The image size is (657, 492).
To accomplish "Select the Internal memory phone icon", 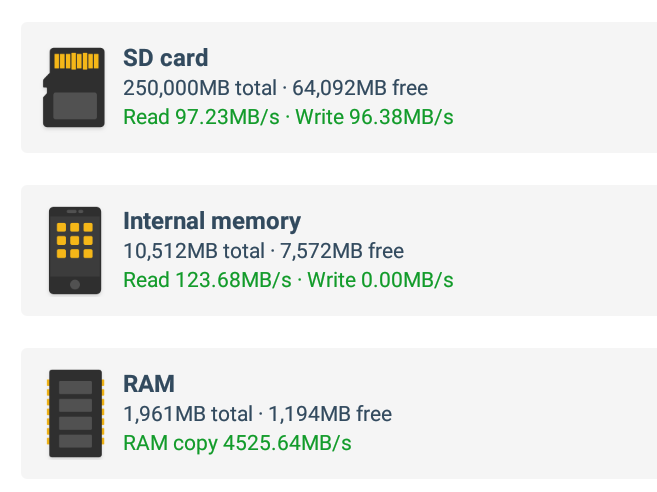I will click(75, 250).
